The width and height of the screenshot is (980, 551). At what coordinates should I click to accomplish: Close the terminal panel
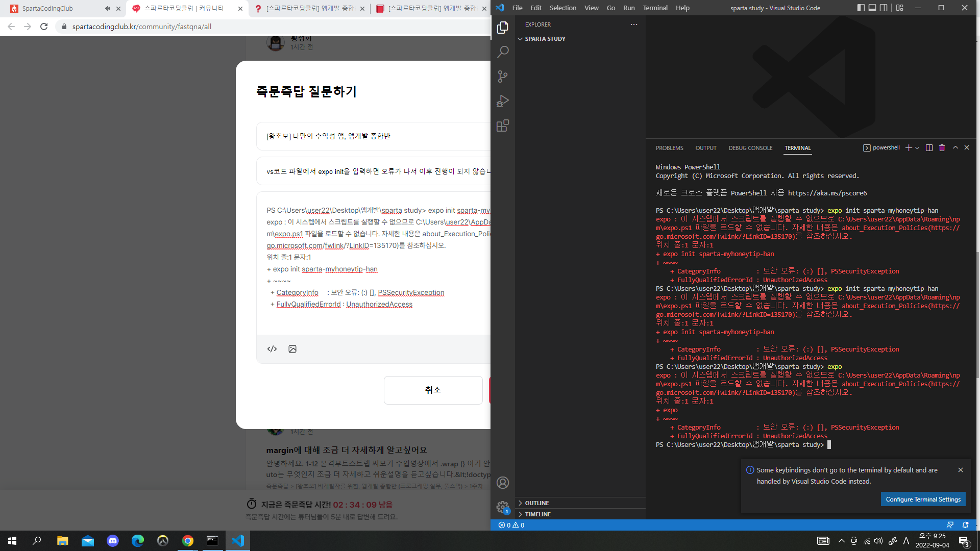click(x=967, y=148)
